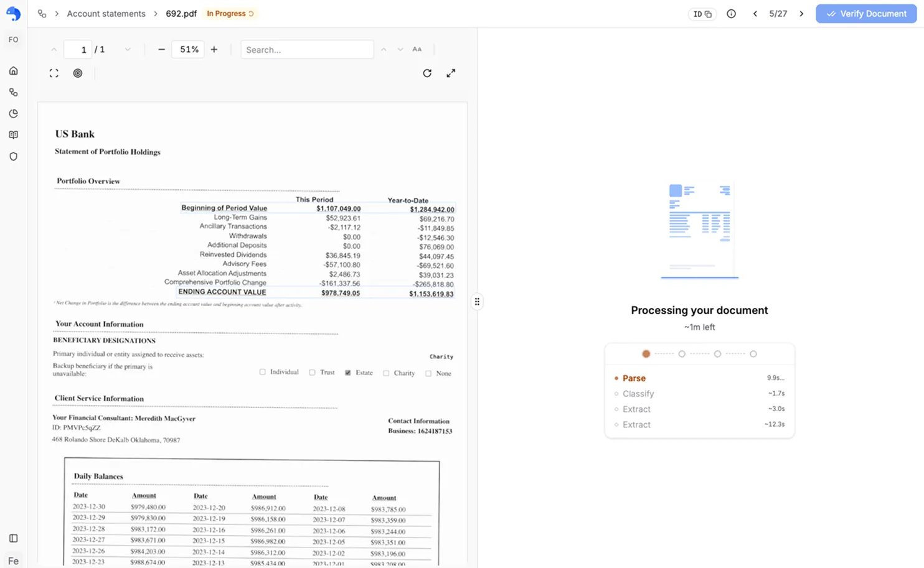Click the ENDING ACCOUNT VALUE label
Image resolution: width=924 pixels, height=568 pixels.
(222, 292)
